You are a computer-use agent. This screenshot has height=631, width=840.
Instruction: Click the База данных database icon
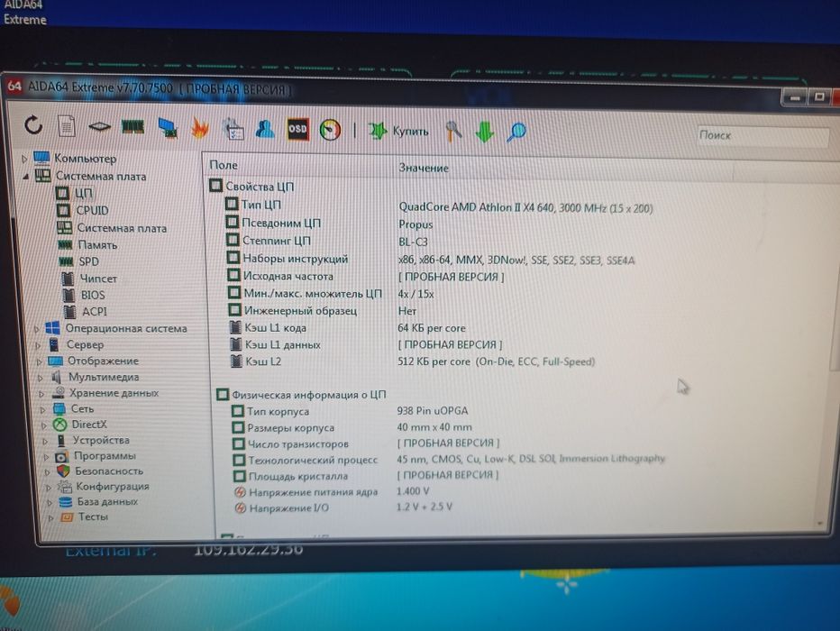tap(66, 502)
